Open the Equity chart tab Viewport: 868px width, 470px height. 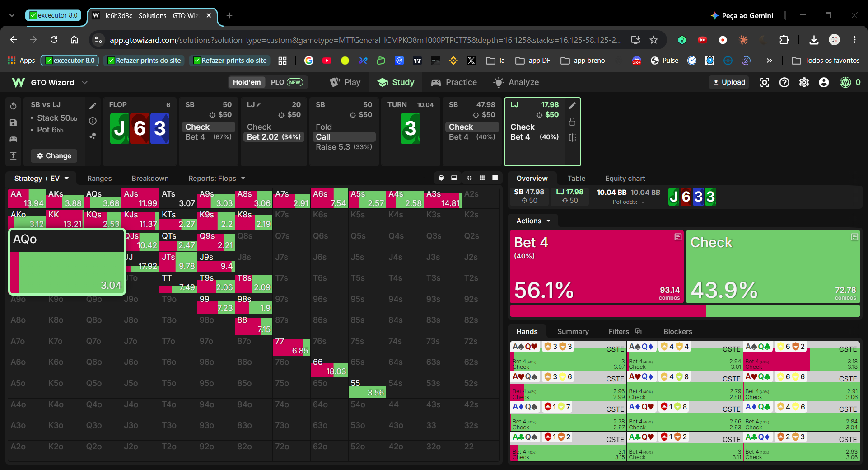(625, 179)
